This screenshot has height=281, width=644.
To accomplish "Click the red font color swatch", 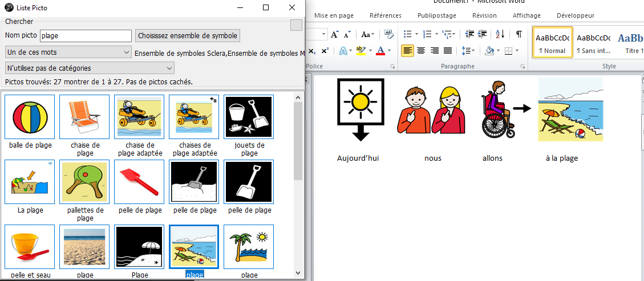I will (380, 51).
